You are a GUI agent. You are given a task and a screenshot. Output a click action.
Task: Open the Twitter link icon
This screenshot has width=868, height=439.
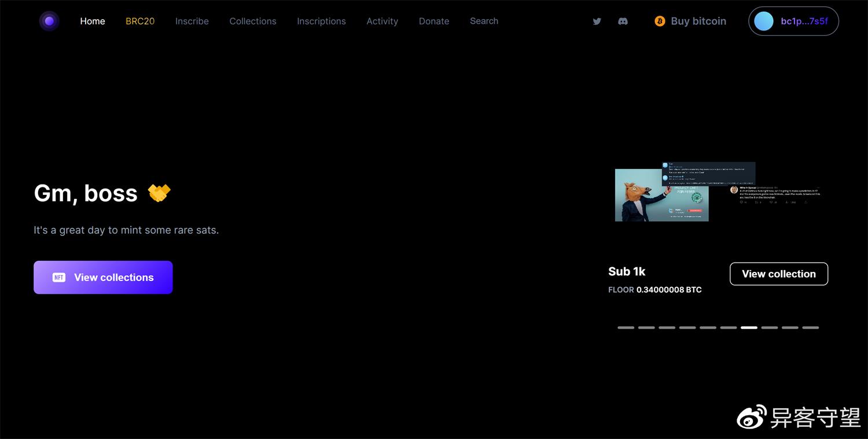point(597,21)
